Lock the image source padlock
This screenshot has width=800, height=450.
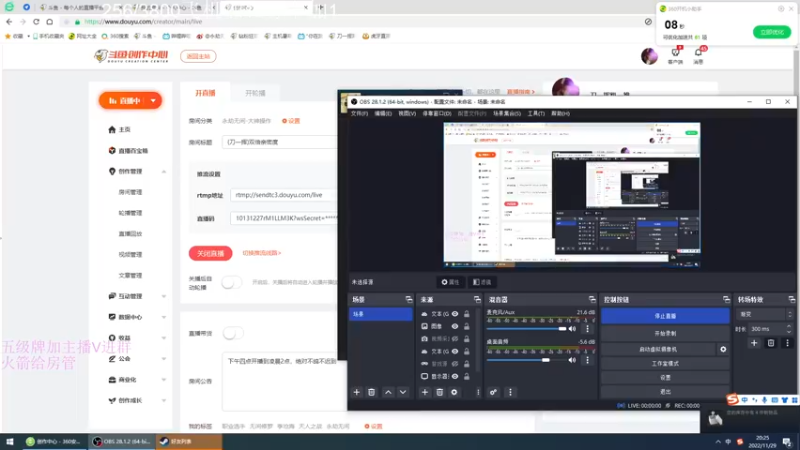pos(466,326)
